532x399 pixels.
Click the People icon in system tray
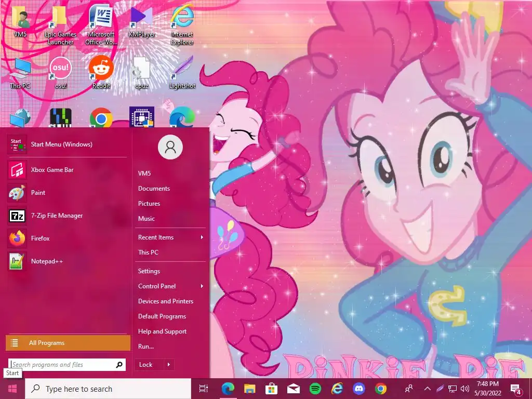409,389
